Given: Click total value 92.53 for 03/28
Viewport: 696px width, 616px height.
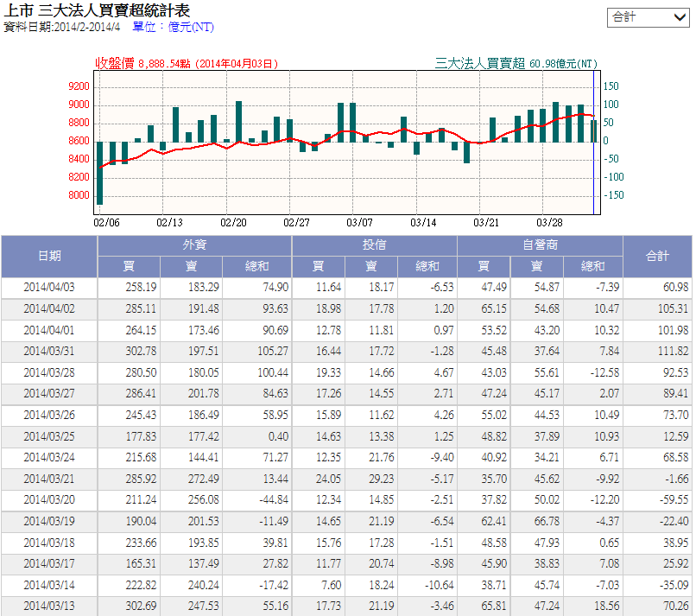Looking at the screenshot, I should point(675,372).
